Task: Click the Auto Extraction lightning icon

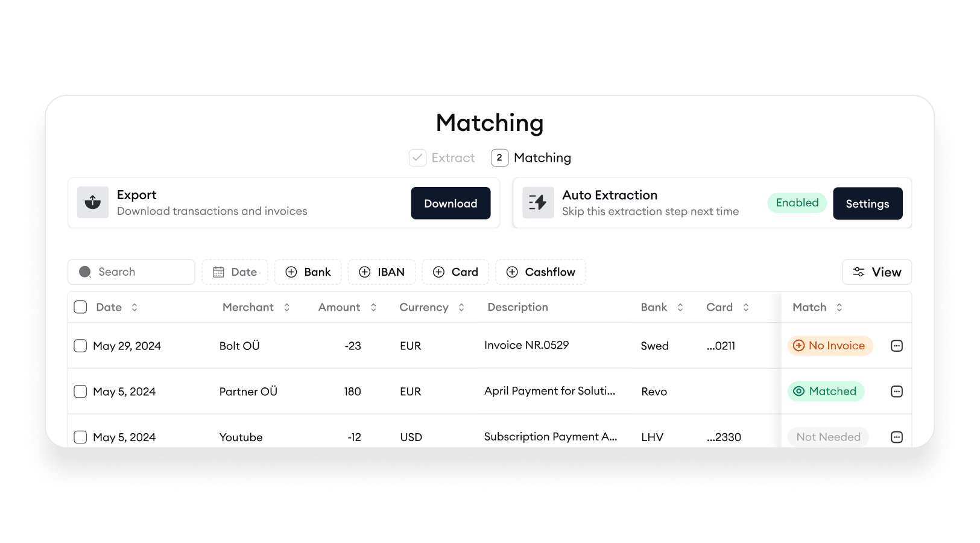Action: pyautogui.click(x=538, y=203)
